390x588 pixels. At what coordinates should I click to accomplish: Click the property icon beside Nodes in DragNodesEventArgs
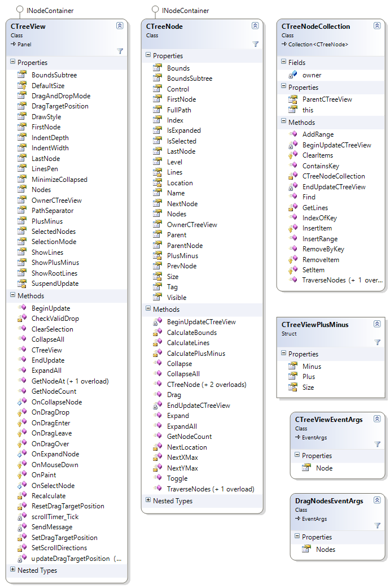(x=306, y=549)
